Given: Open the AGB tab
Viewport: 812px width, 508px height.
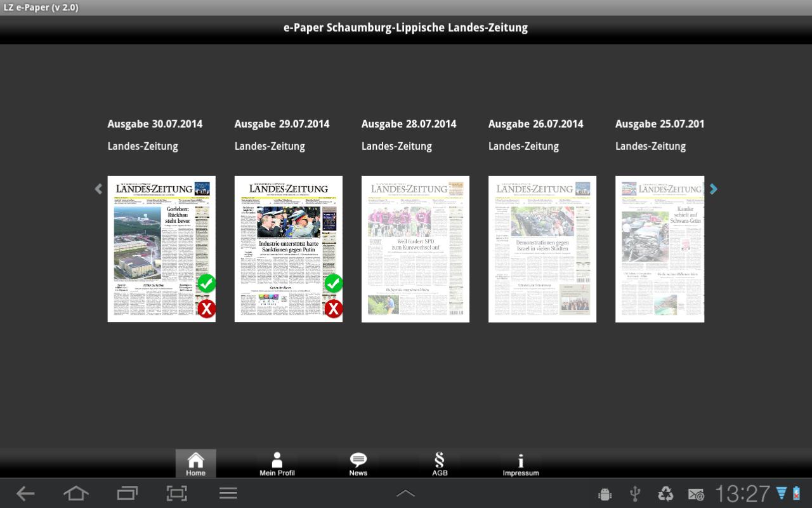Looking at the screenshot, I should coord(440,464).
